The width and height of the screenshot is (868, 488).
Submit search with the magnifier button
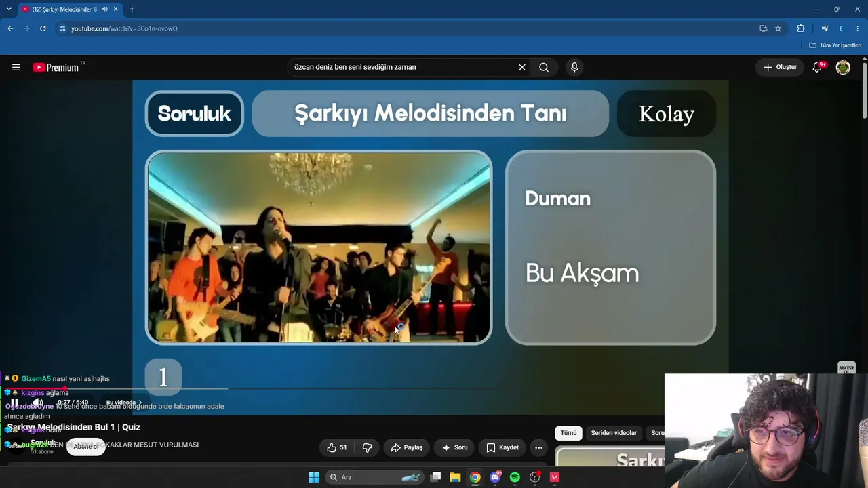(x=544, y=67)
